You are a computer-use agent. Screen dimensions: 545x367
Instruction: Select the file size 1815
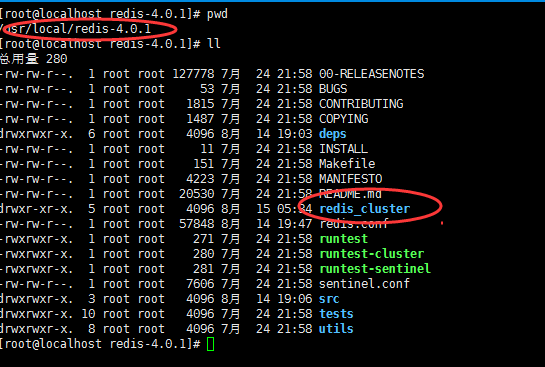tap(200, 104)
